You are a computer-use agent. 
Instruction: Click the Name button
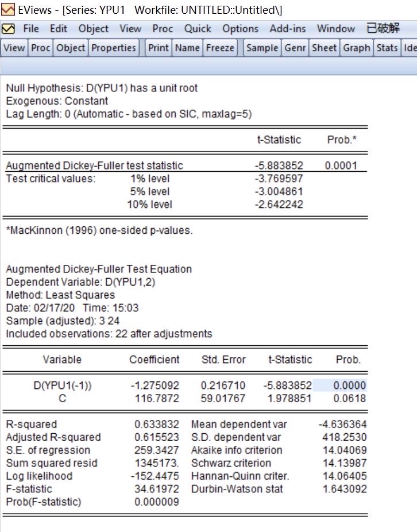tap(187, 48)
